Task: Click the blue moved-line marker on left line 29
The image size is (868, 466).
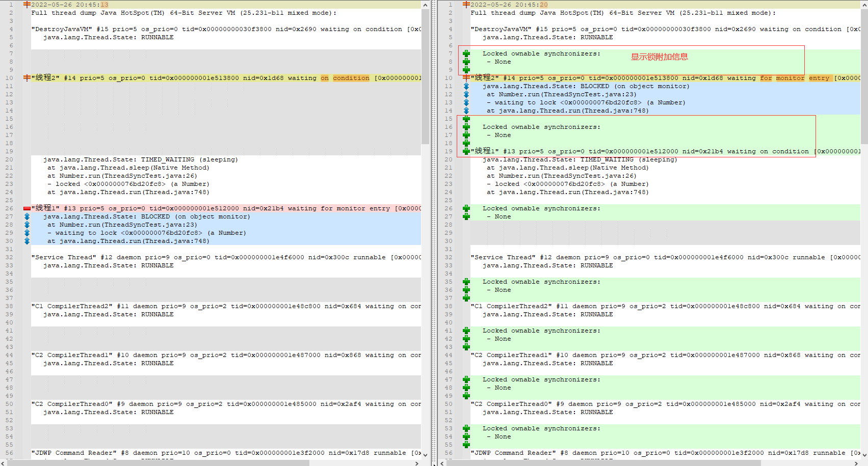Action: coord(27,233)
